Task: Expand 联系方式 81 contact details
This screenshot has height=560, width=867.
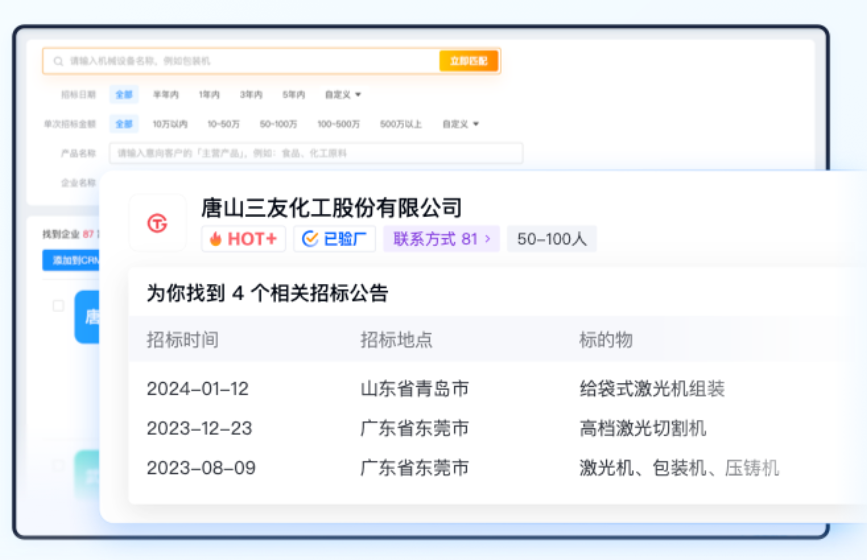Action: tap(441, 239)
